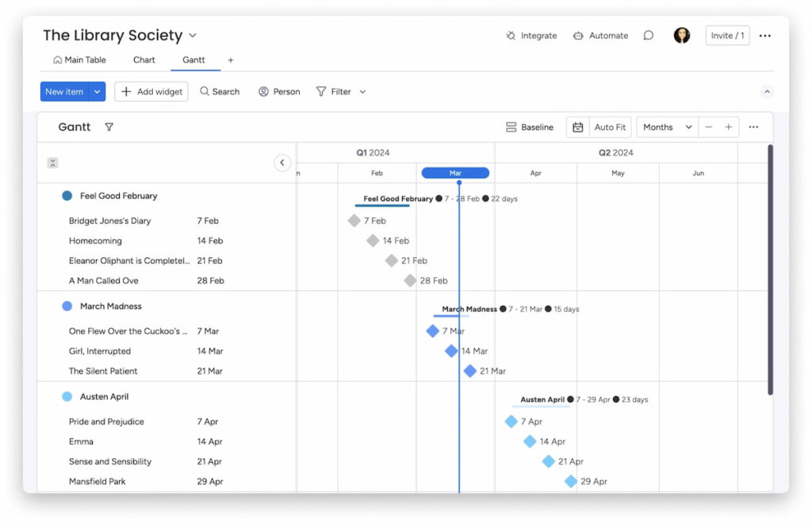Open The Library Society board title dropdown
812x523 pixels.
193,35
